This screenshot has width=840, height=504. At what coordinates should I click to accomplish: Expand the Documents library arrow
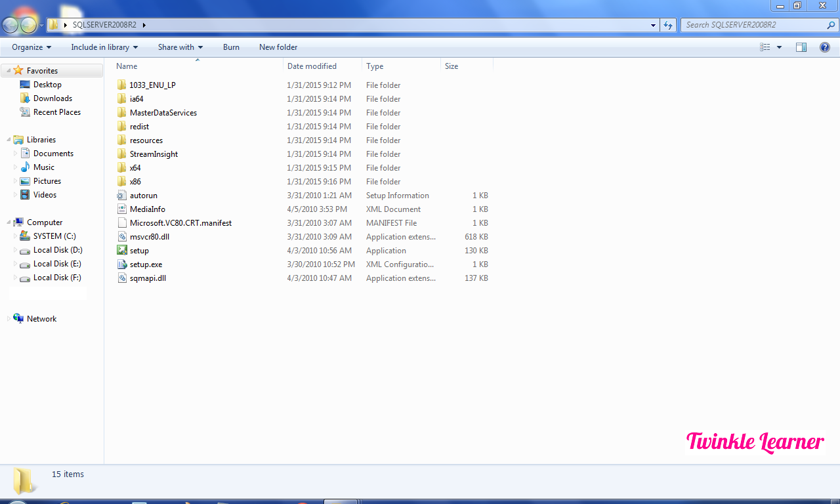click(16, 154)
